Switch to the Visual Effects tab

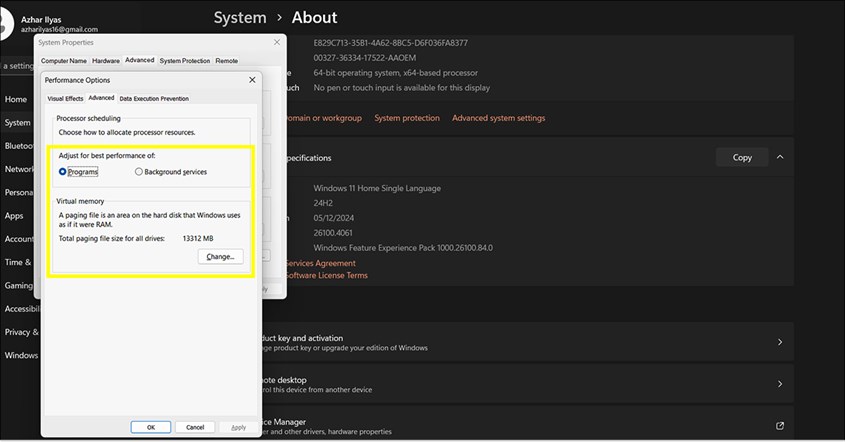tap(66, 98)
